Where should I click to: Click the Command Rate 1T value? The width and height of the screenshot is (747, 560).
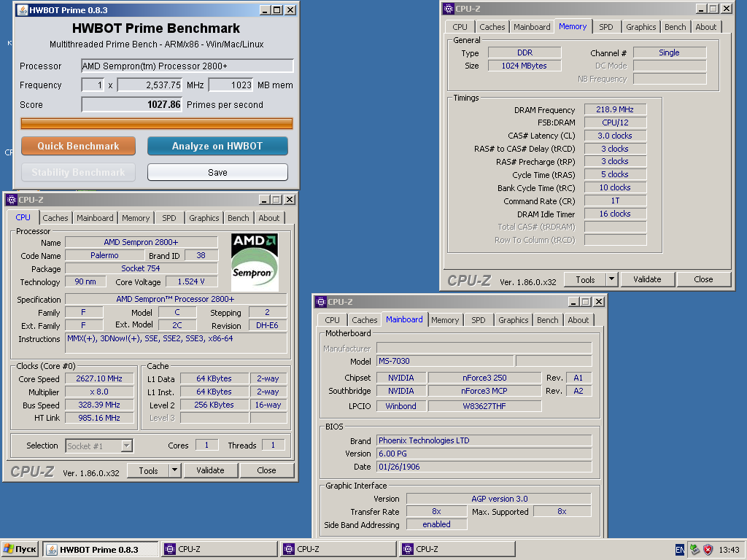click(614, 201)
